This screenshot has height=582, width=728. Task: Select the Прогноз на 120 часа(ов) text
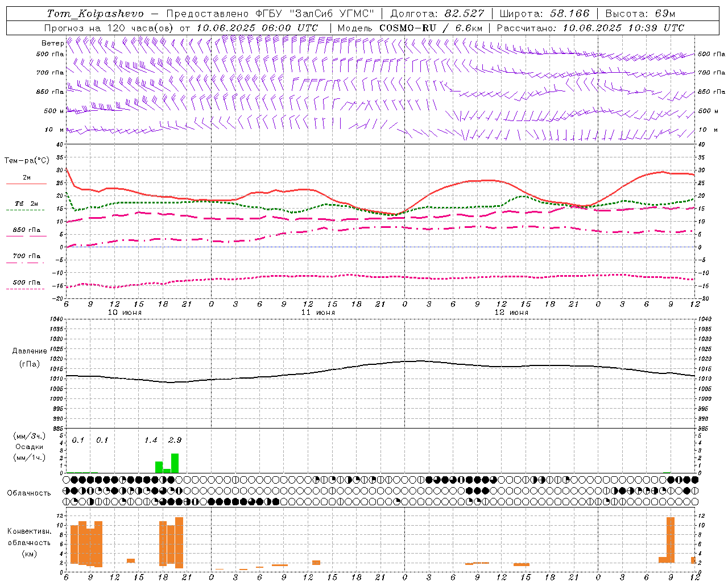pos(110,28)
